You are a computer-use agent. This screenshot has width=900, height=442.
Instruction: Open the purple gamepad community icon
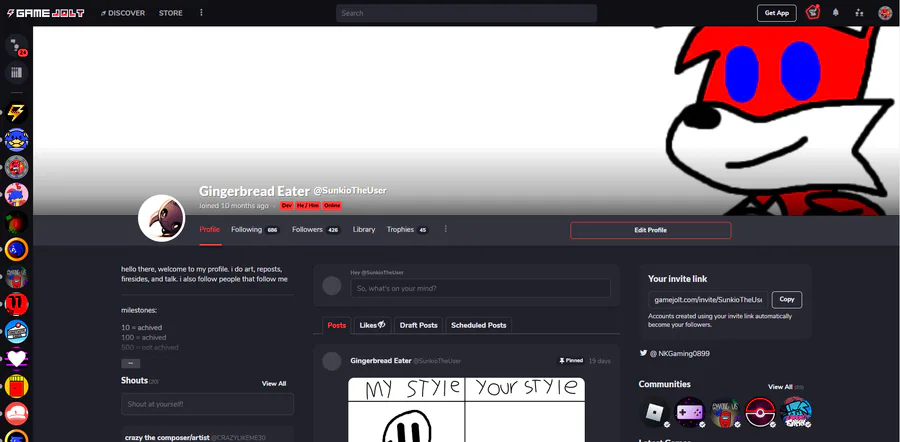point(689,412)
